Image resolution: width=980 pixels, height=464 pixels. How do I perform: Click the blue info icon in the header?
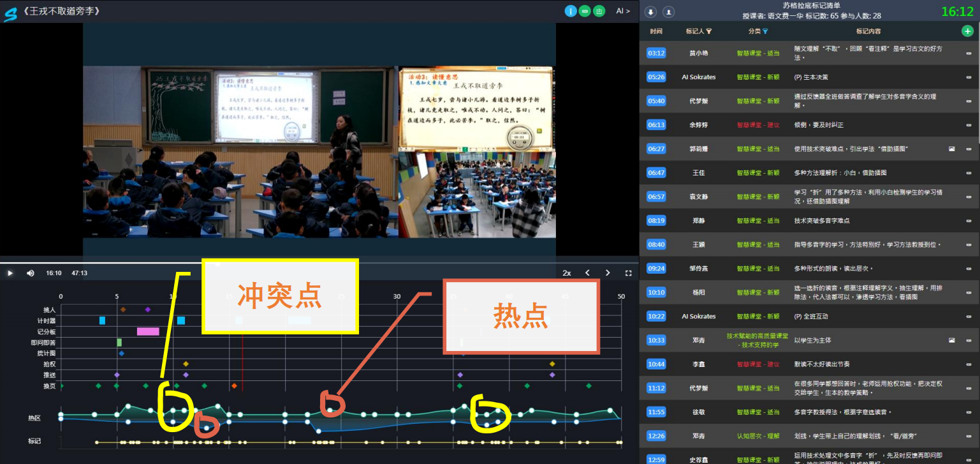pos(570,11)
